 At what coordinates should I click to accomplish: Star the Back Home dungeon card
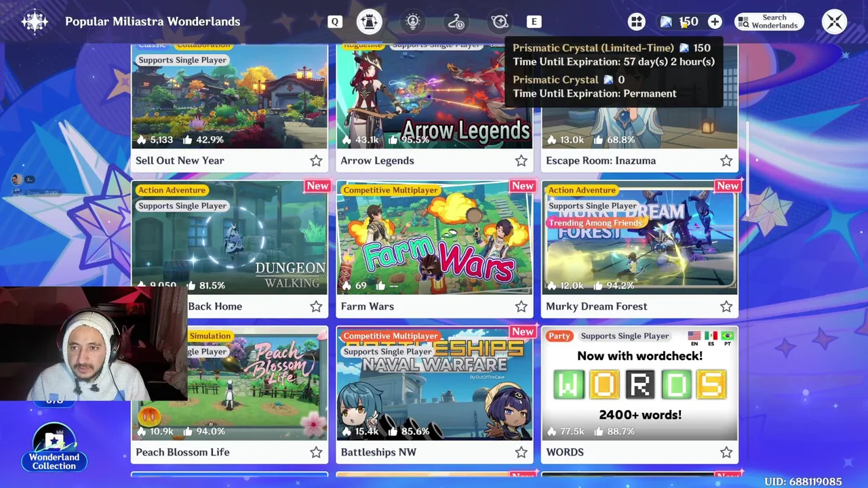pos(316,306)
